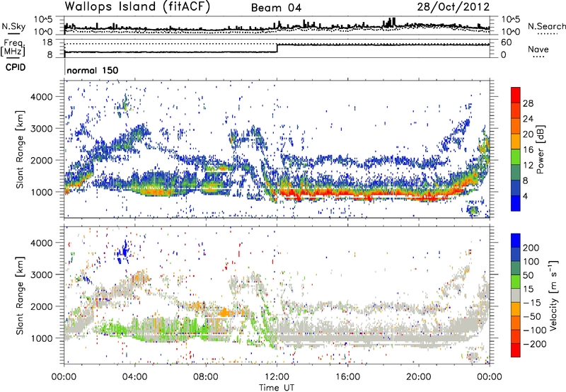The image size is (566, 392).
Task: Click the frequency step at 12:00 in the Freq panel
Action: (277, 48)
